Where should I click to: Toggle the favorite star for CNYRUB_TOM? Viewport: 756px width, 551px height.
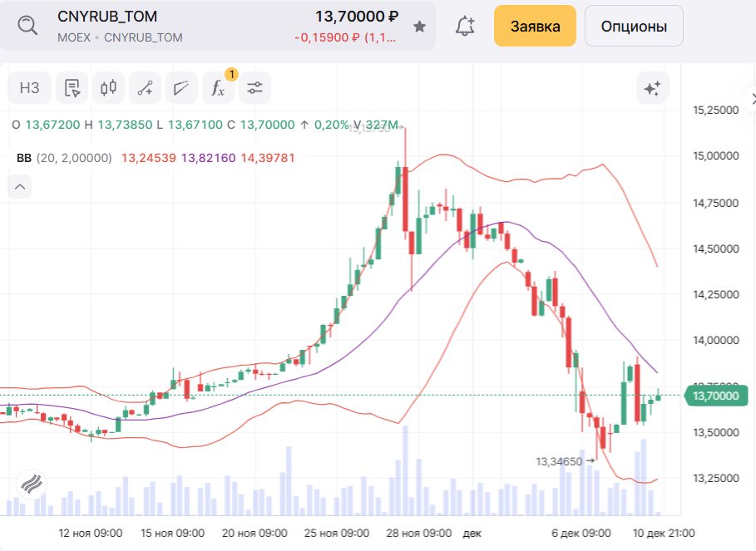tap(419, 27)
